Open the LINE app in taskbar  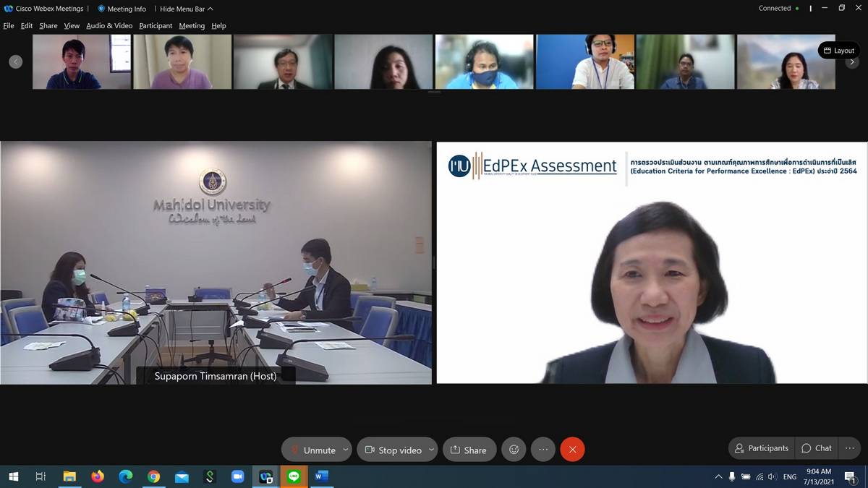pos(293,476)
